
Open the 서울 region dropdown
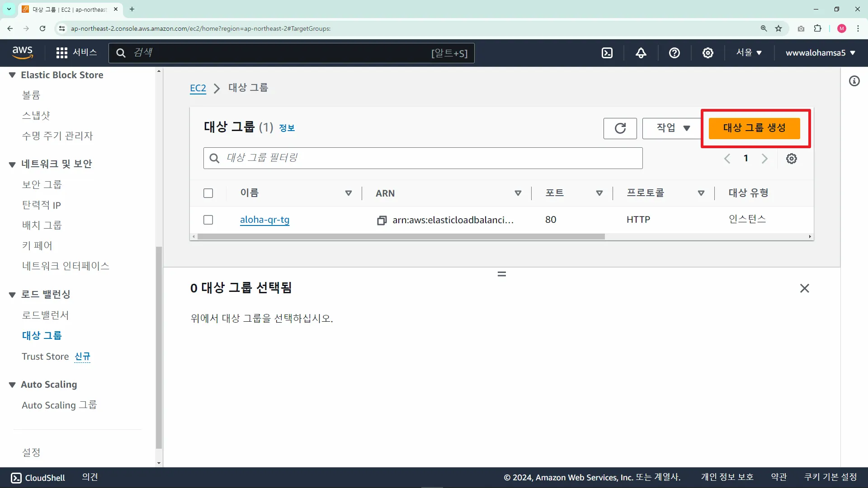(749, 53)
